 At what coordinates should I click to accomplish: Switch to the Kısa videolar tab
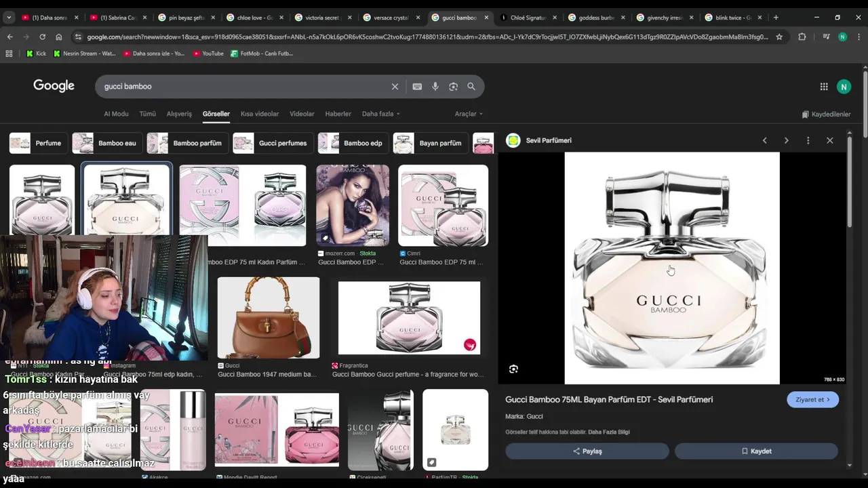(x=260, y=114)
